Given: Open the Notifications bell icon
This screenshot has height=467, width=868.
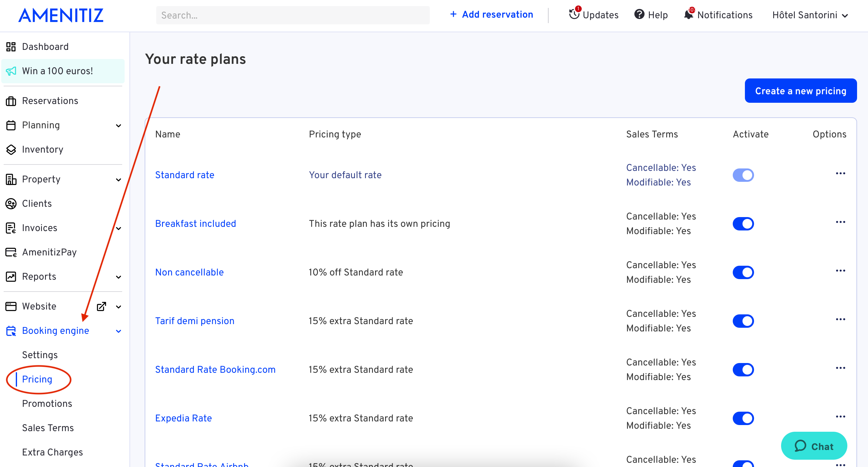Looking at the screenshot, I should pos(688,15).
